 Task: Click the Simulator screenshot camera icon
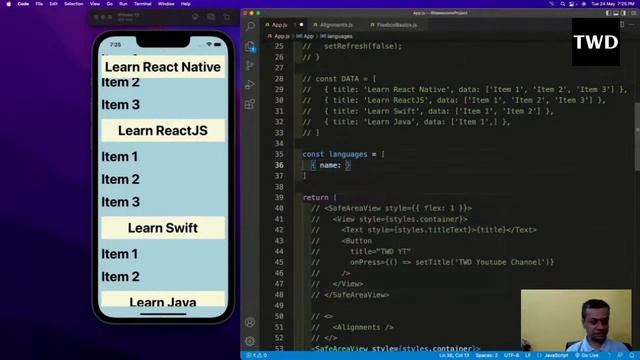point(211,17)
